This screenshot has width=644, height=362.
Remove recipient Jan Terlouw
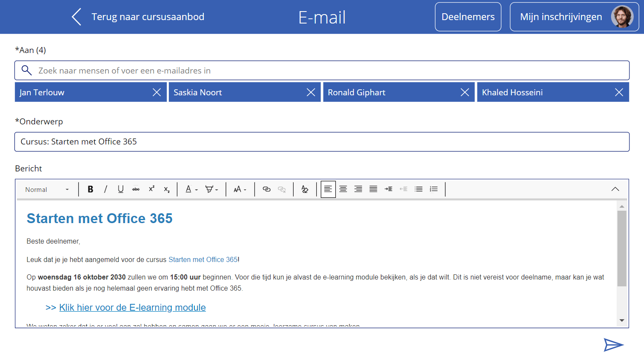click(157, 92)
